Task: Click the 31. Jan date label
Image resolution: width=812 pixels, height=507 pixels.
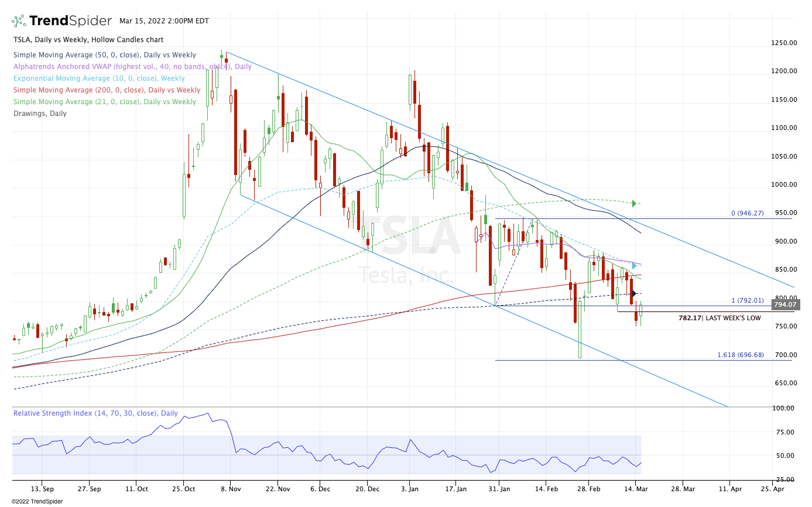Action: click(x=498, y=488)
